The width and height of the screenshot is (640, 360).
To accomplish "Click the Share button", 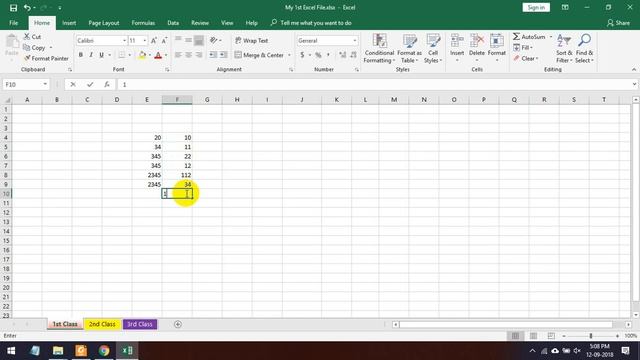I will click(618, 23).
